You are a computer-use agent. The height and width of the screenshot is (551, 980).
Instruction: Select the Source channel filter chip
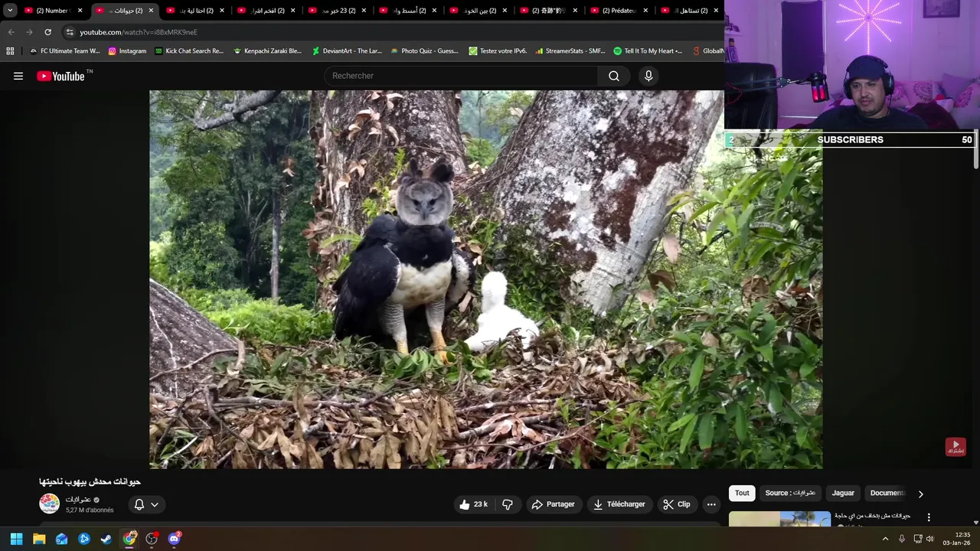pyautogui.click(x=791, y=494)
